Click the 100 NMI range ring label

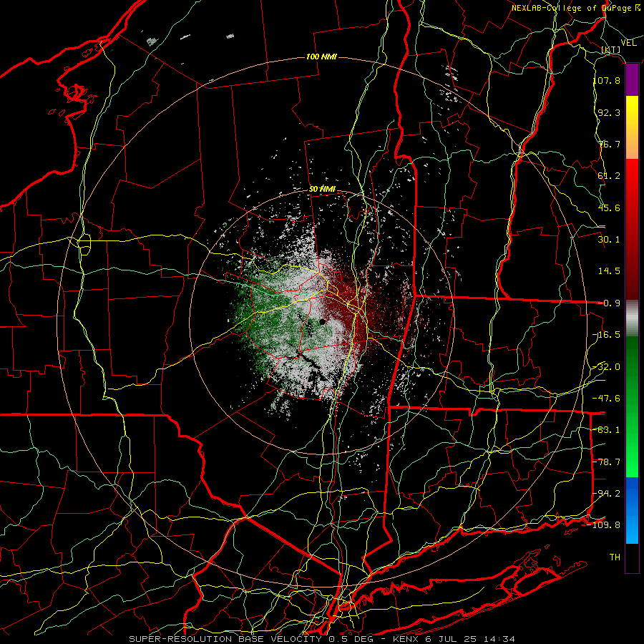321,57
